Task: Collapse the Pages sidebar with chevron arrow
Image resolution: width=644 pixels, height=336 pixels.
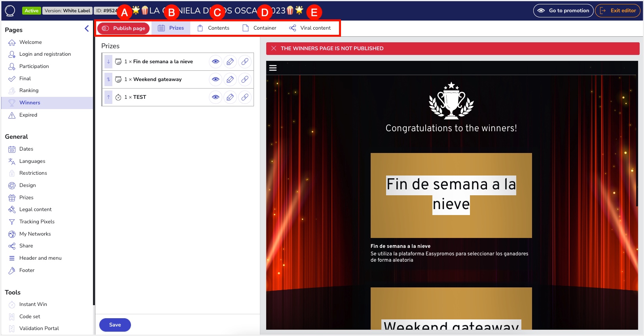Action: click(87, 28)
